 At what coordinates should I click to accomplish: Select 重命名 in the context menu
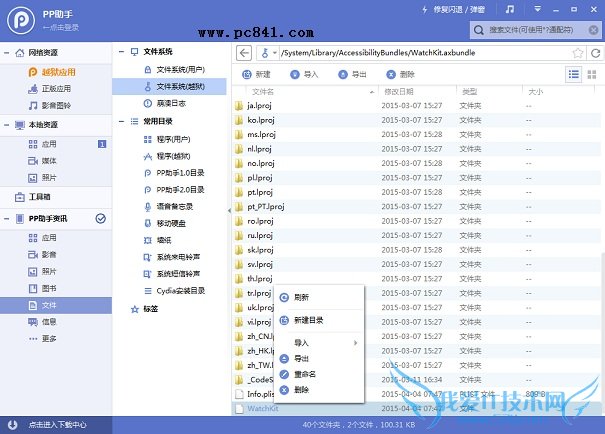click(319, 374)
